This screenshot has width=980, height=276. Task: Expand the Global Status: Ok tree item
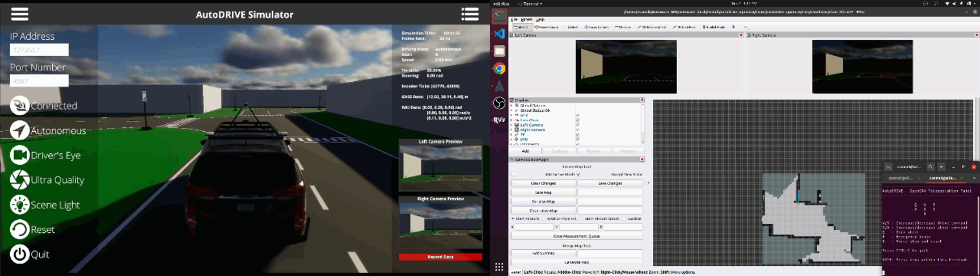[511, 111]
